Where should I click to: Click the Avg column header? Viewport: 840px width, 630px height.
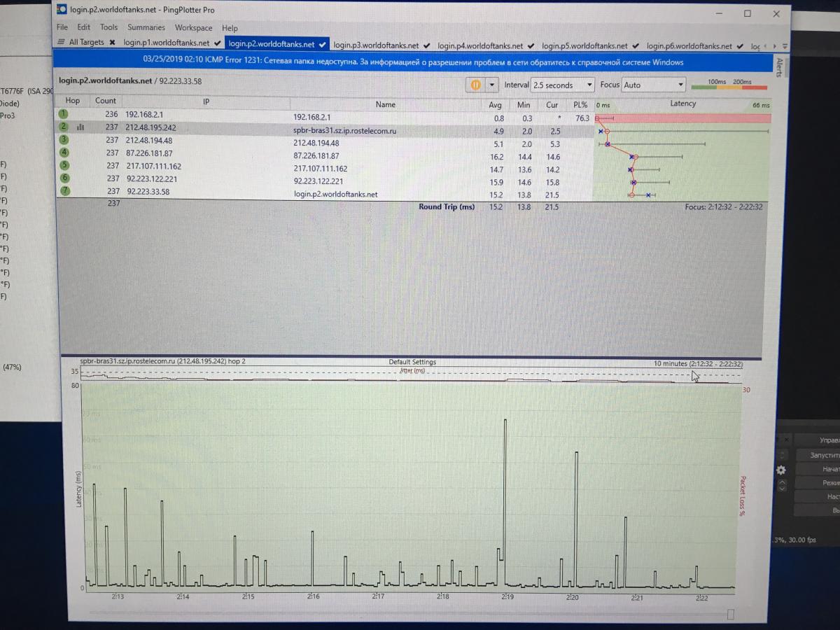pos(496,105)
